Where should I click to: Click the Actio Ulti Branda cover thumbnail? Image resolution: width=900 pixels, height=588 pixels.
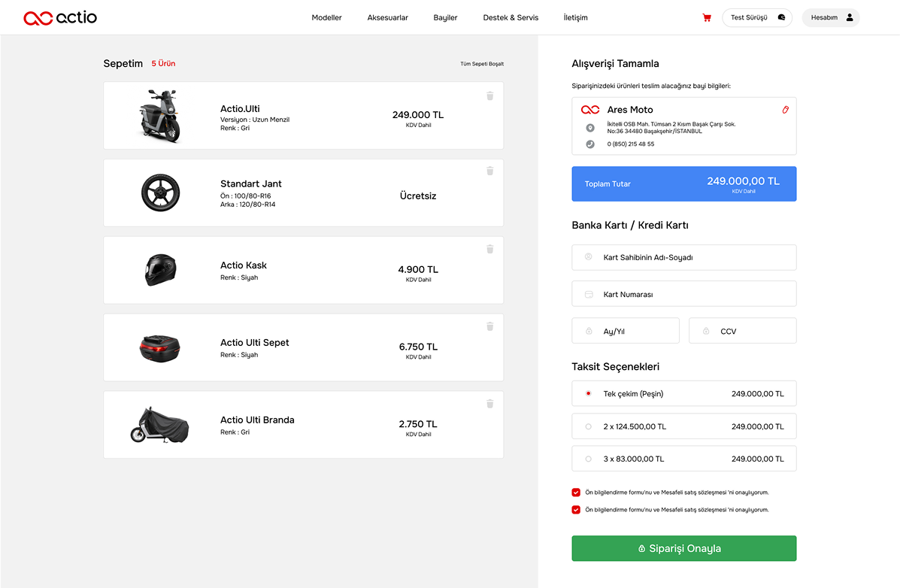click(x=159, y=425)
